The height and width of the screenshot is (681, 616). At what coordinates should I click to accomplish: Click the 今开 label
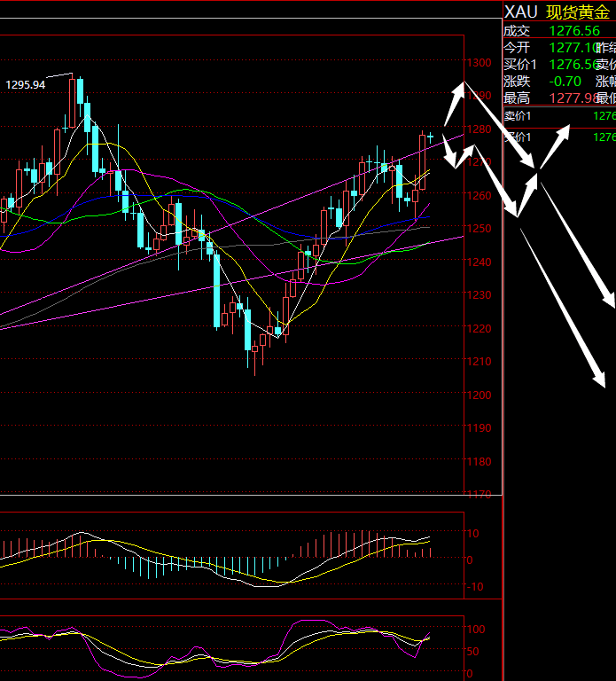(517, 47)
